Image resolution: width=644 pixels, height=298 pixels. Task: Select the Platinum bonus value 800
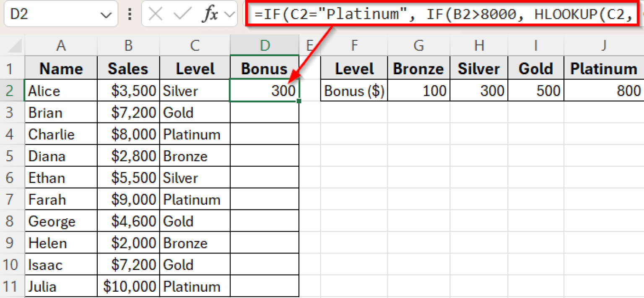click(604, 90)
